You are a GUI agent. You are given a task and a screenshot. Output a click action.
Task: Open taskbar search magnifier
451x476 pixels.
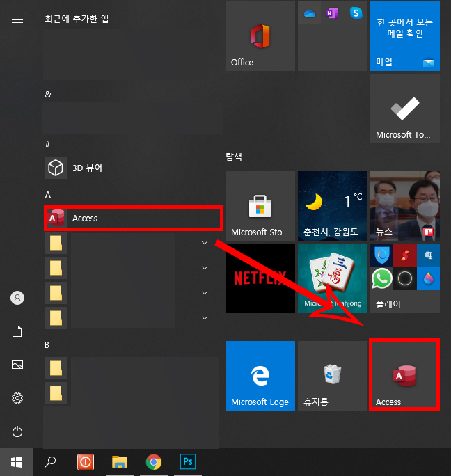point(50,462)
